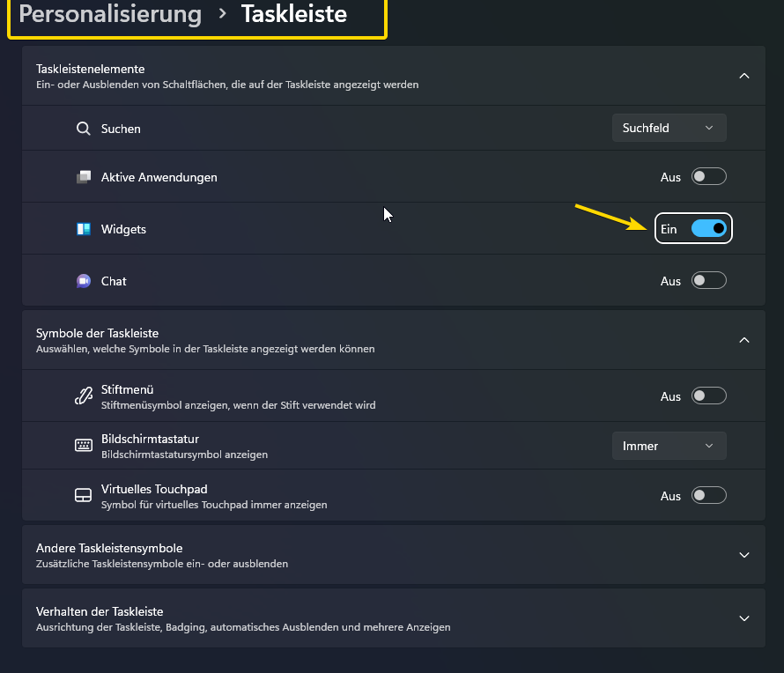Switch on the Stiftmenü toggle
Image resolution: width=784 pixels, height=673 pixels.
708,396
